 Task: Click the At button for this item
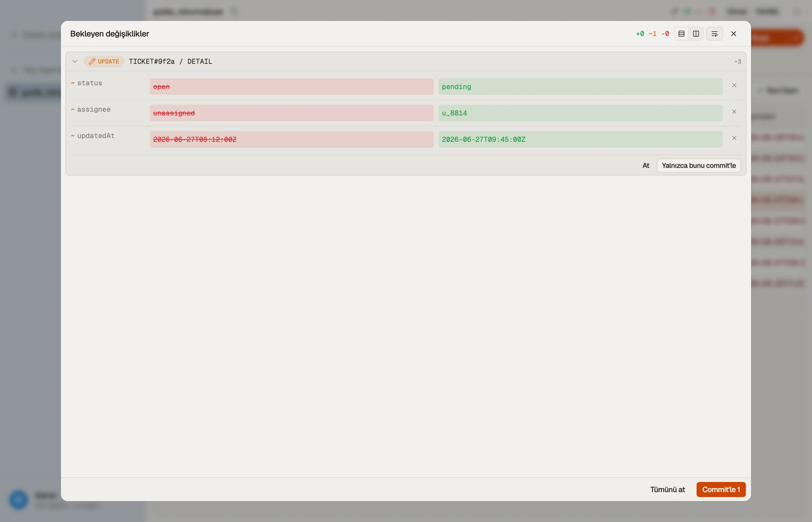[646, 165]
